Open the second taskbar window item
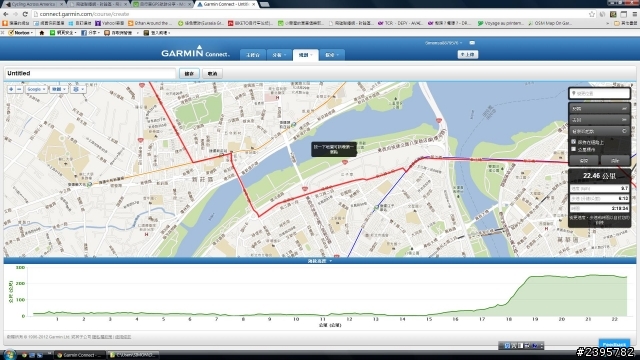The height and width of the screenshot is (360, 640). (x=133, y=355)
